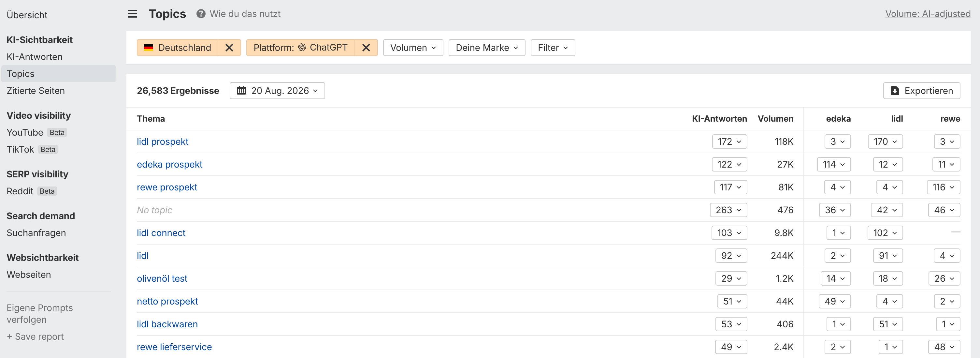Click the Volumen column header

(775, 119)
